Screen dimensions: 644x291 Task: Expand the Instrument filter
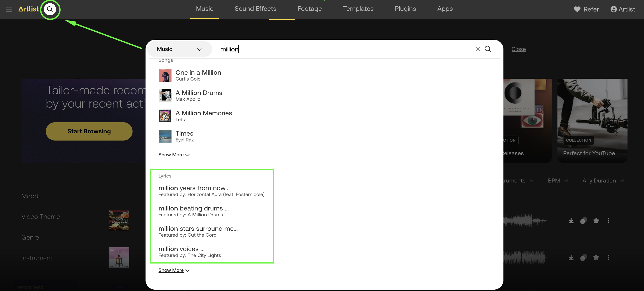[x=37, y=258]
